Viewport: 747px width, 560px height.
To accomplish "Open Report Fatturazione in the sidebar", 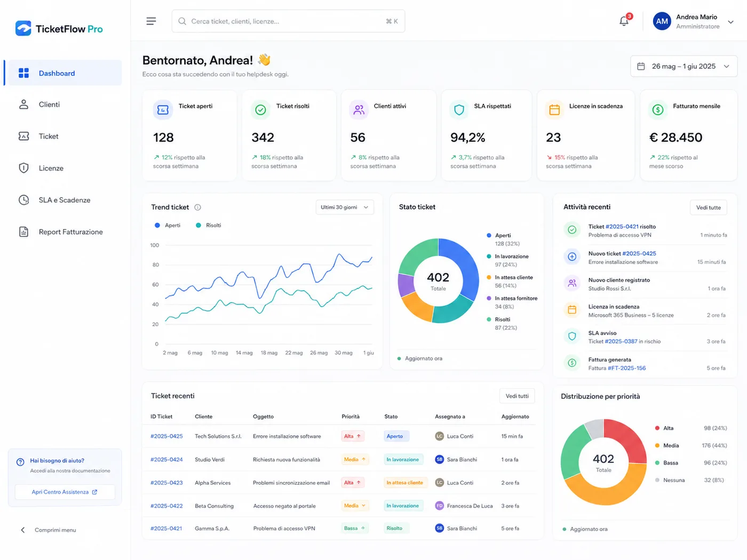I will pos(63,232).
